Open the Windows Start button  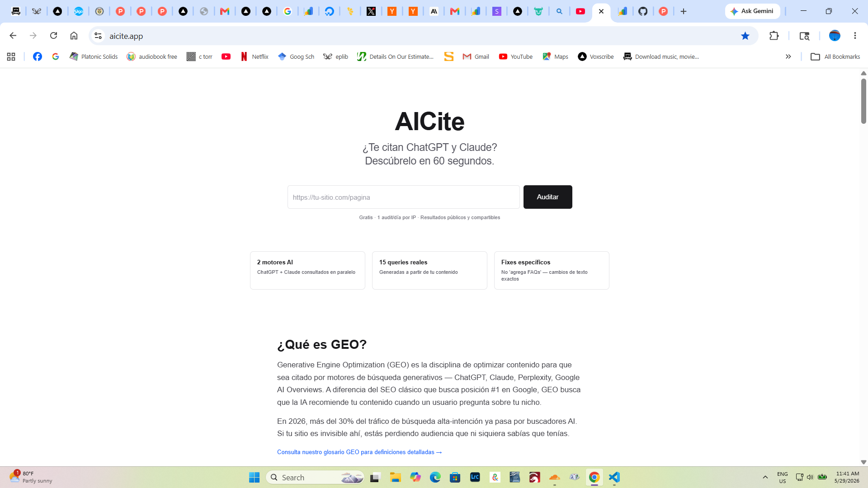click(254, 477)
